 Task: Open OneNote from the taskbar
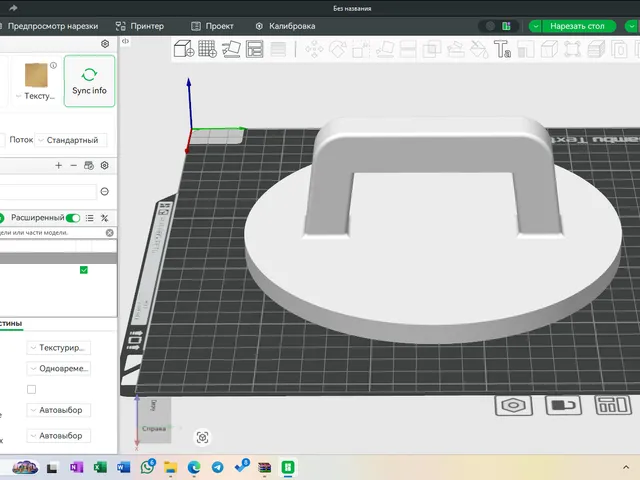tap(76, 467)
